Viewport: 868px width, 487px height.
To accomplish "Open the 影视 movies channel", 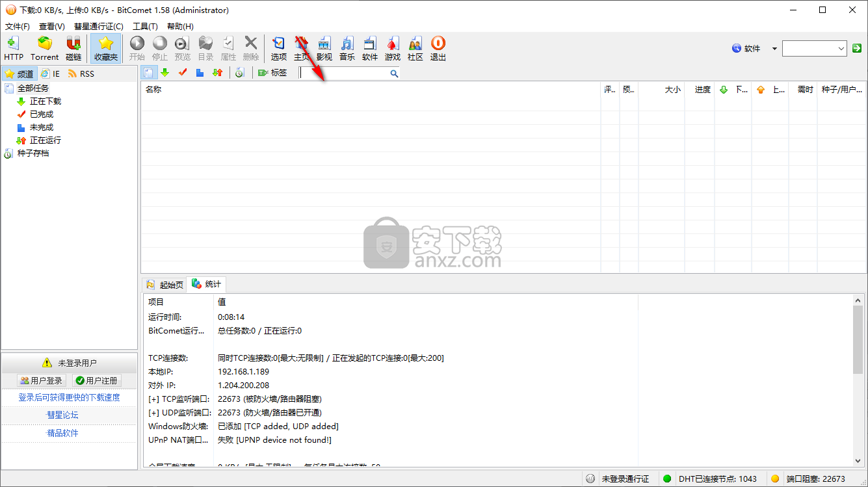I will click(x=324, y=49).
